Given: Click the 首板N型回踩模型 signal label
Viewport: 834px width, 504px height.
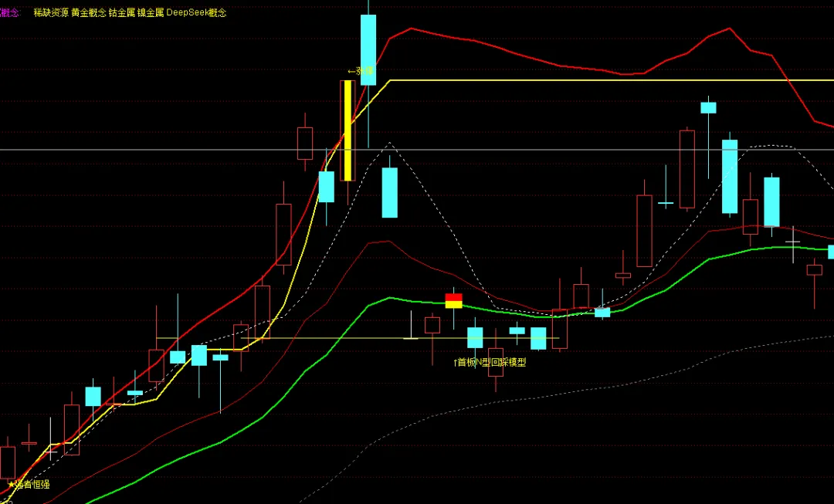Looking at the screenshot, I should coord(490,362).
